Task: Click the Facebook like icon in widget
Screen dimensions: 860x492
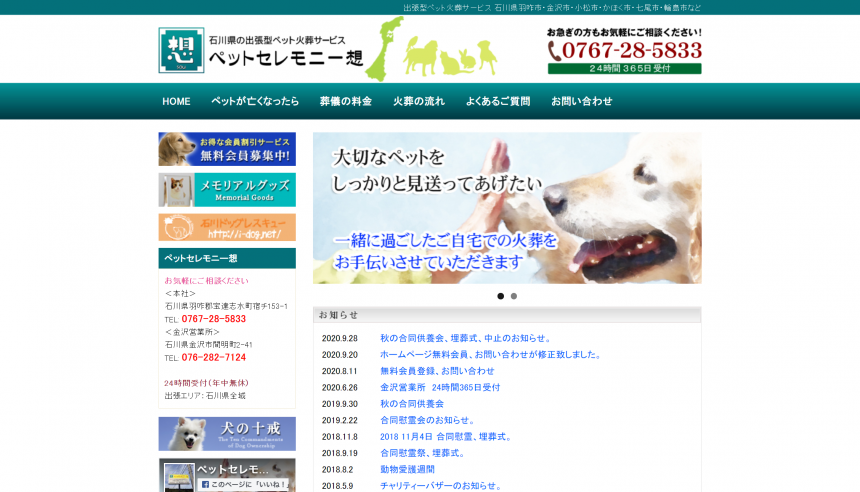Action: pyautogui.click(x=205, y=484)
